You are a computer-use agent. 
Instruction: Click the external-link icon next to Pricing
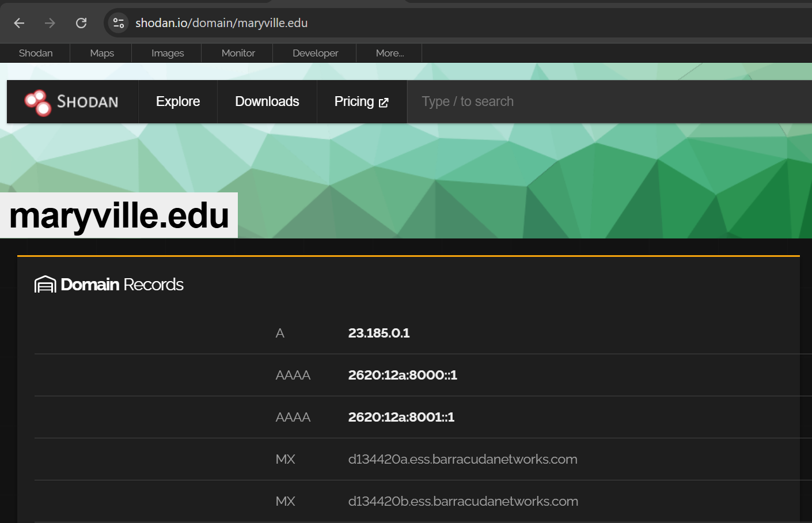[x=384, y=101]
